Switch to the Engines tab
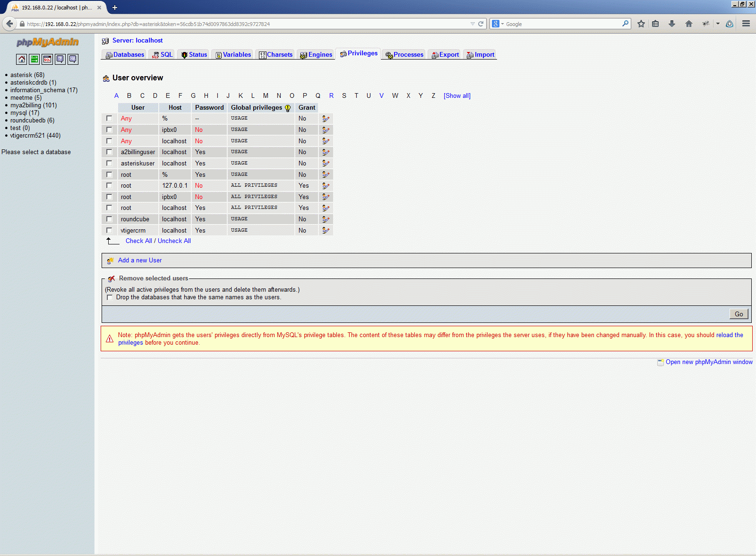The width and height of the screenshot is (756, 556). (x=316, y=55)
